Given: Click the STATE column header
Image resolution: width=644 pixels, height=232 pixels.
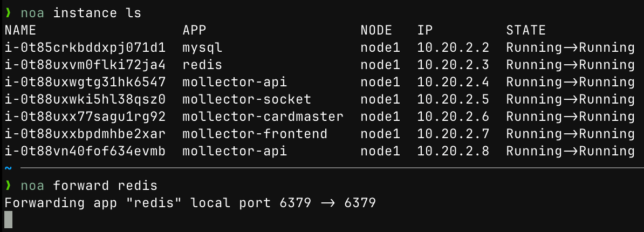Looking at the screenshot, I should (526, 30).
